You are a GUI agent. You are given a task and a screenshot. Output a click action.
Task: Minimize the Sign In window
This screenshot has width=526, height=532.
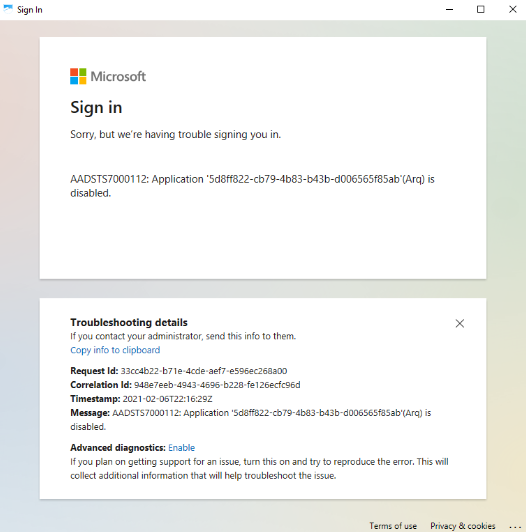pos(449,10)
